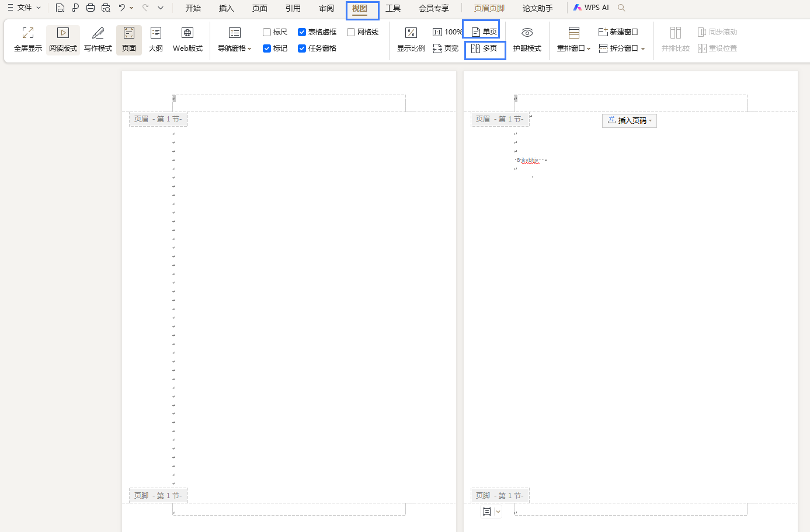Expand 重排窗口 dropdown
810x532 pixels.
coord(574,40)
